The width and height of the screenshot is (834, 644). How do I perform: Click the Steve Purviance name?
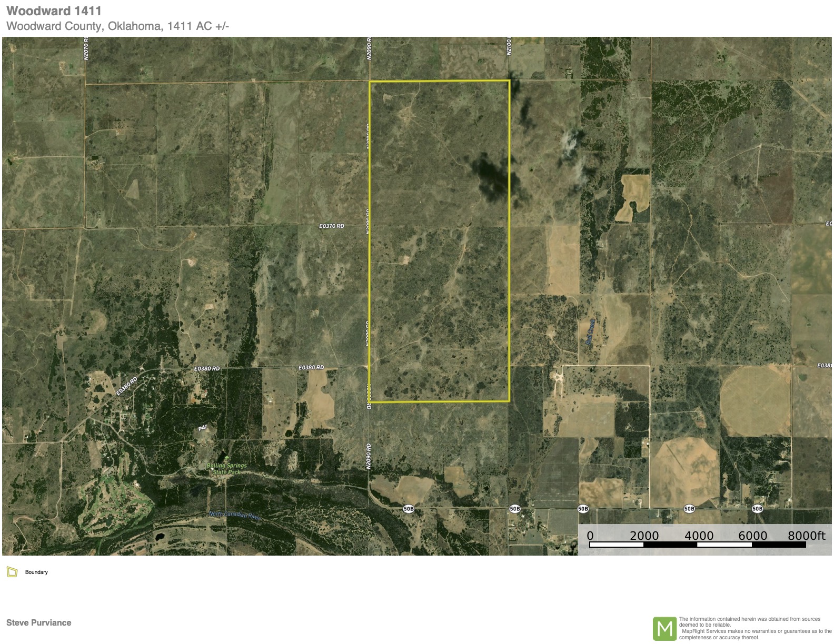38,622
